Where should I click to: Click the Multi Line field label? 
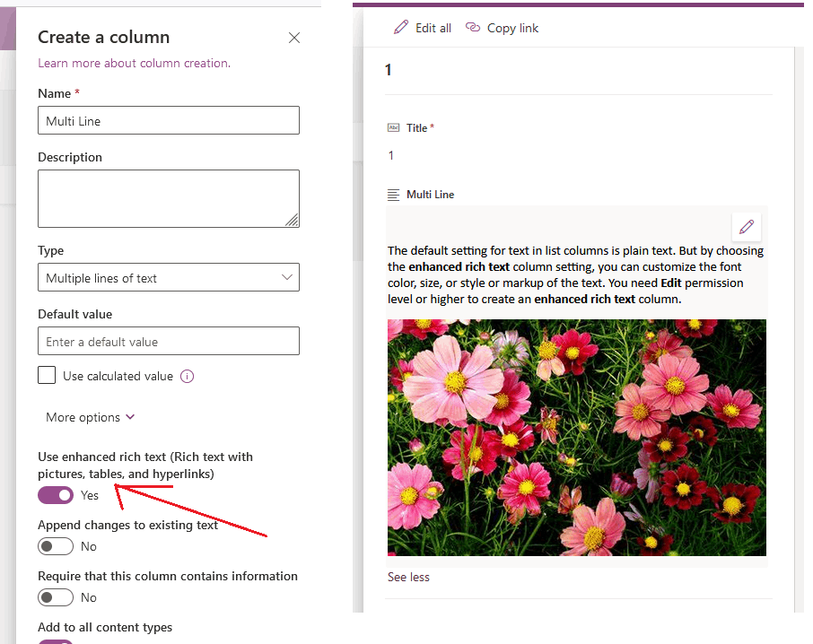coord(431,195)
